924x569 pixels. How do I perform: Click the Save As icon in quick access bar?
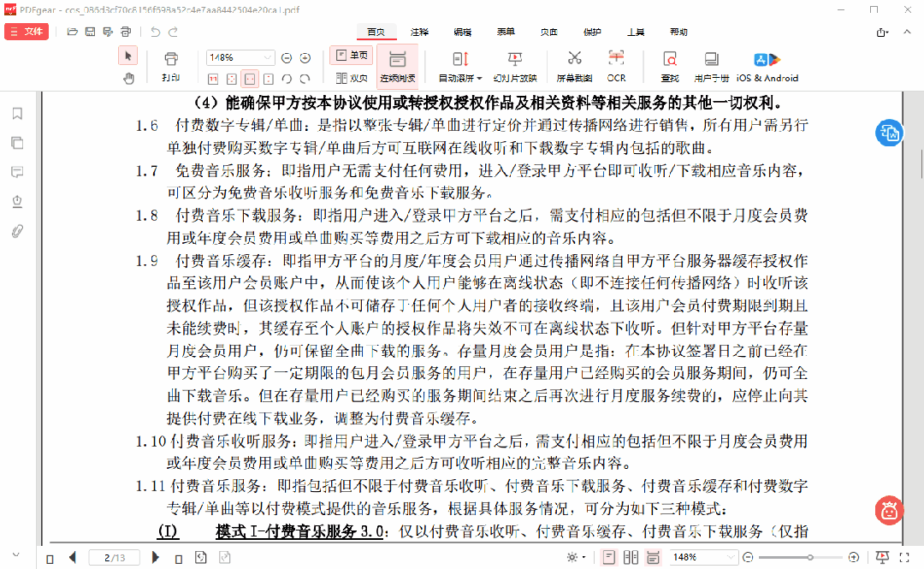[x=108, y=32]
